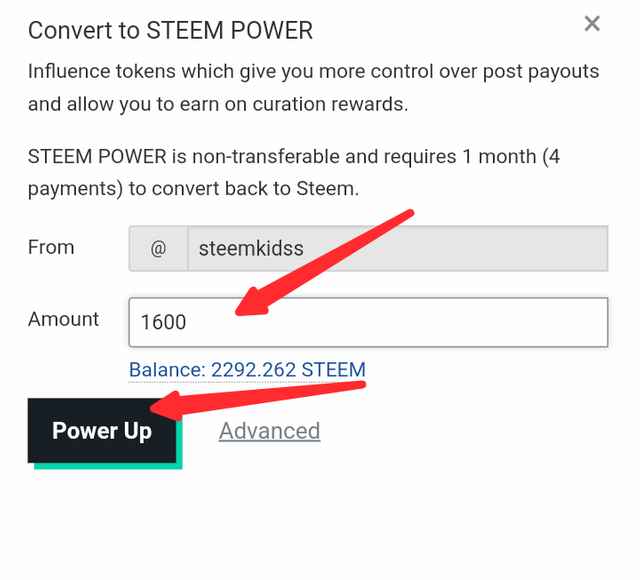This screenshot has height=580, width=640.
Task: Click the green accent under Power Up button
Action: pos(108,466)
